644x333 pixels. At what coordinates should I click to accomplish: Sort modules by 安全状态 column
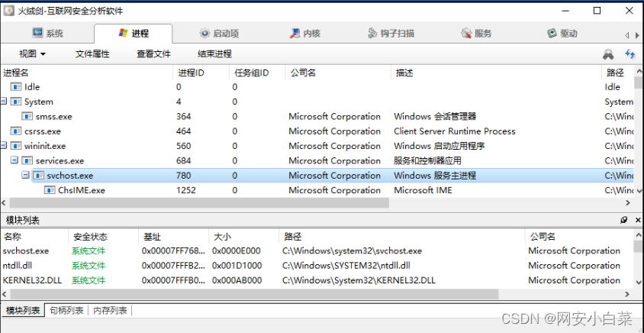click(x=104, y=237)
